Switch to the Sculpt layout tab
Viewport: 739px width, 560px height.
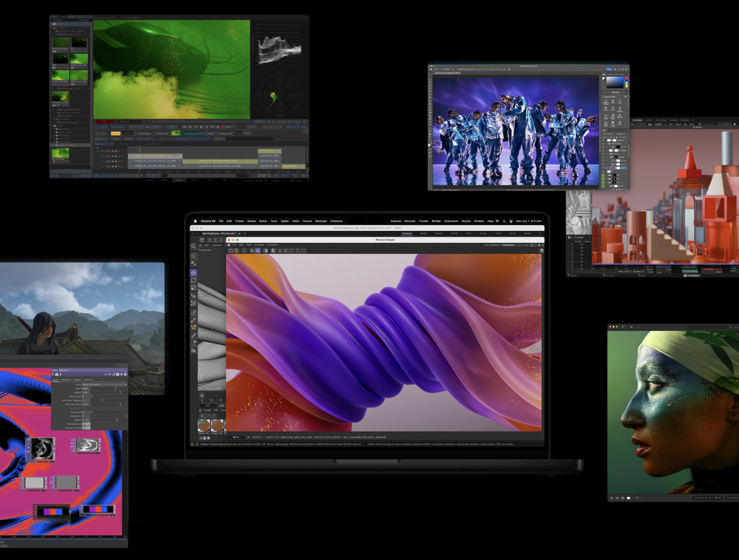pos(438,233)
